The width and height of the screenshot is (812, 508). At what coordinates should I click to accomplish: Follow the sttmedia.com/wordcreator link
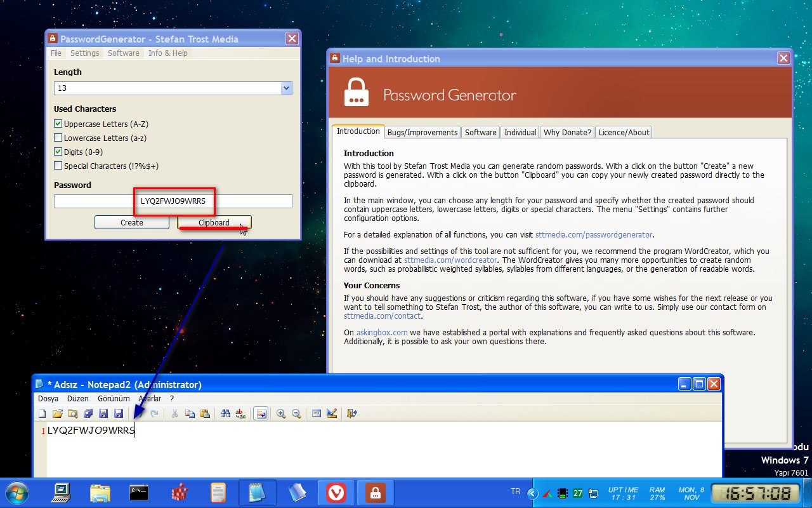pyautogui.click(x=450, y=260)
